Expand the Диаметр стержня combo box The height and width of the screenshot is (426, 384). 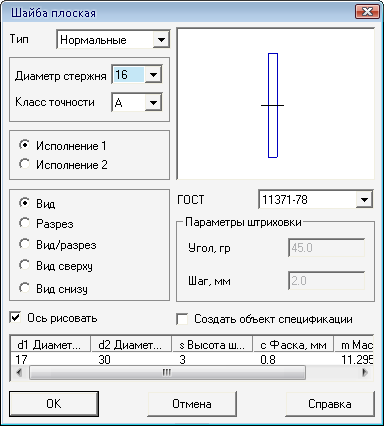[153, 75]
